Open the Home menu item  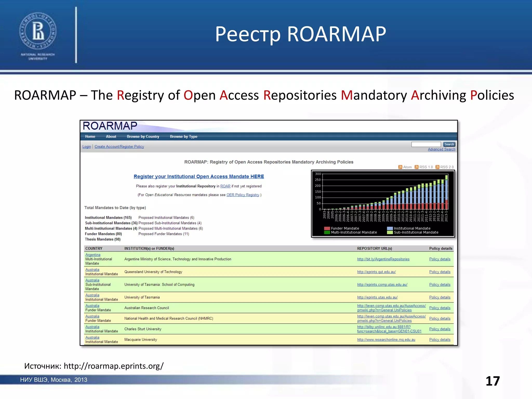[x=90, y=136]
